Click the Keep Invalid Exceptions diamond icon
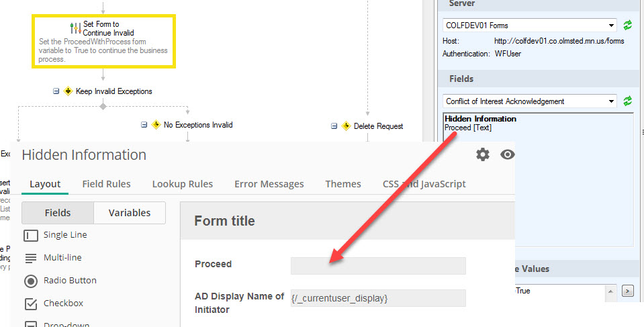 coord(68,91)
